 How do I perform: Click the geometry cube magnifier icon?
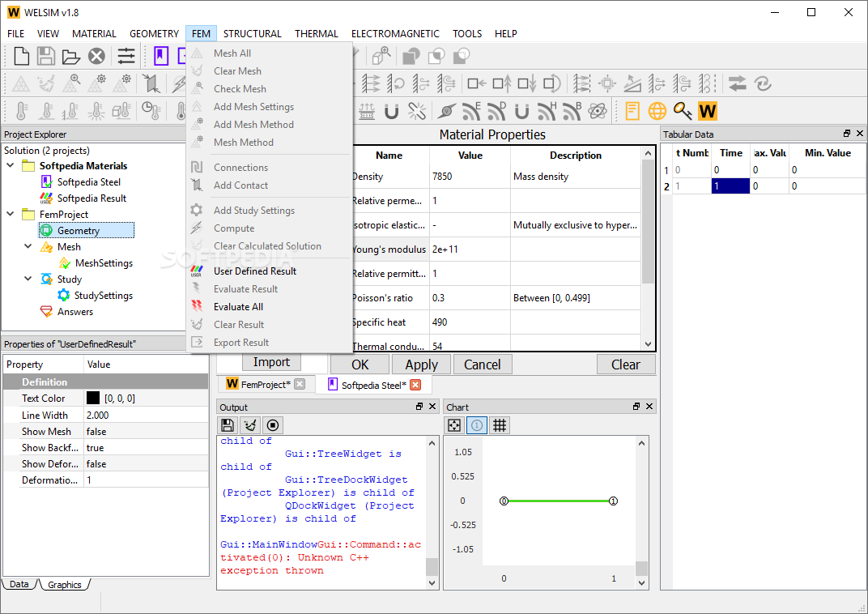[382, 56]
